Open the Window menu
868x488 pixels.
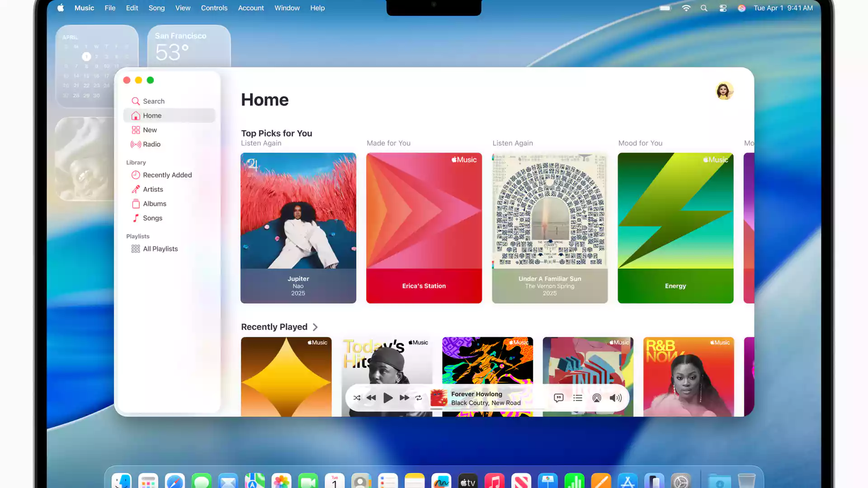point(287,8)
